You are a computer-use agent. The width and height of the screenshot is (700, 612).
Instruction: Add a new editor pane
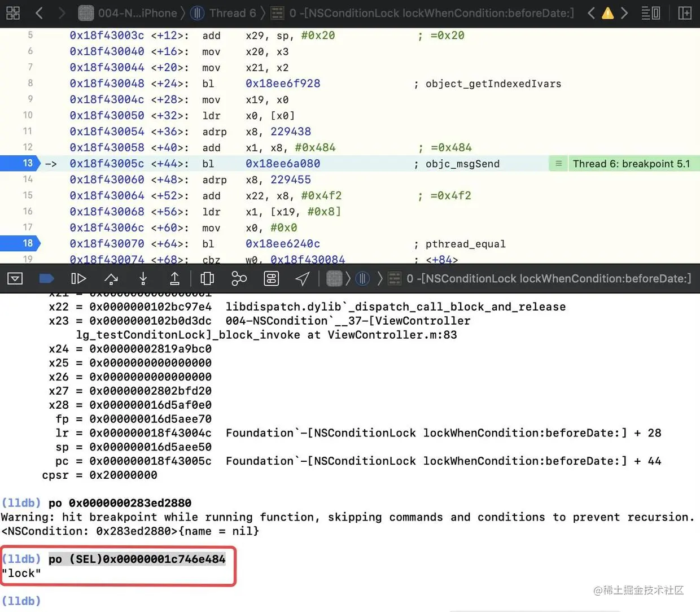click(685, 12)
